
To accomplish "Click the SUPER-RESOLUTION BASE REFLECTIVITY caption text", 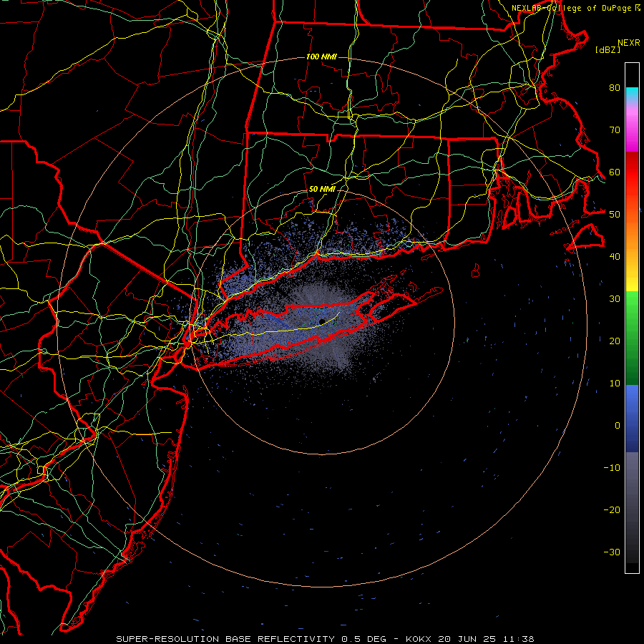I will [225, 639].
